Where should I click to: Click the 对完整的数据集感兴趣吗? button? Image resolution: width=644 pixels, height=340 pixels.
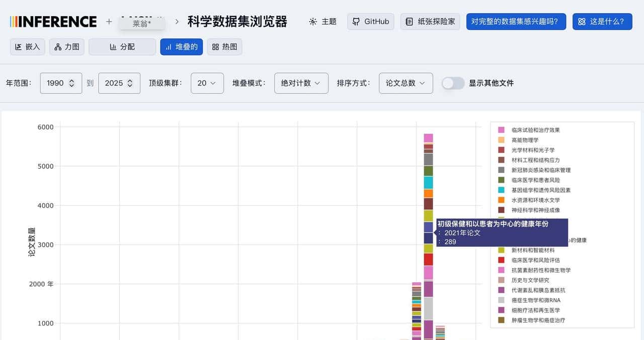[x=516, y=21]
